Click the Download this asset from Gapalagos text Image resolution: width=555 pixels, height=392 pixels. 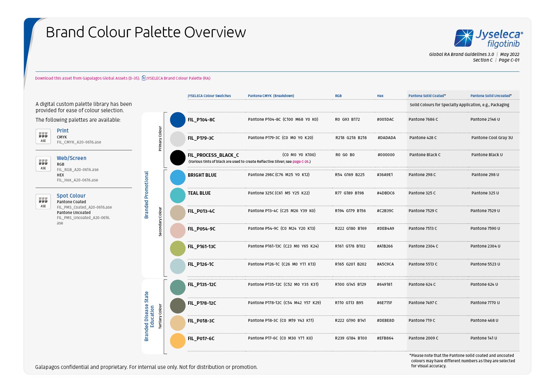[x=87, y=78]
